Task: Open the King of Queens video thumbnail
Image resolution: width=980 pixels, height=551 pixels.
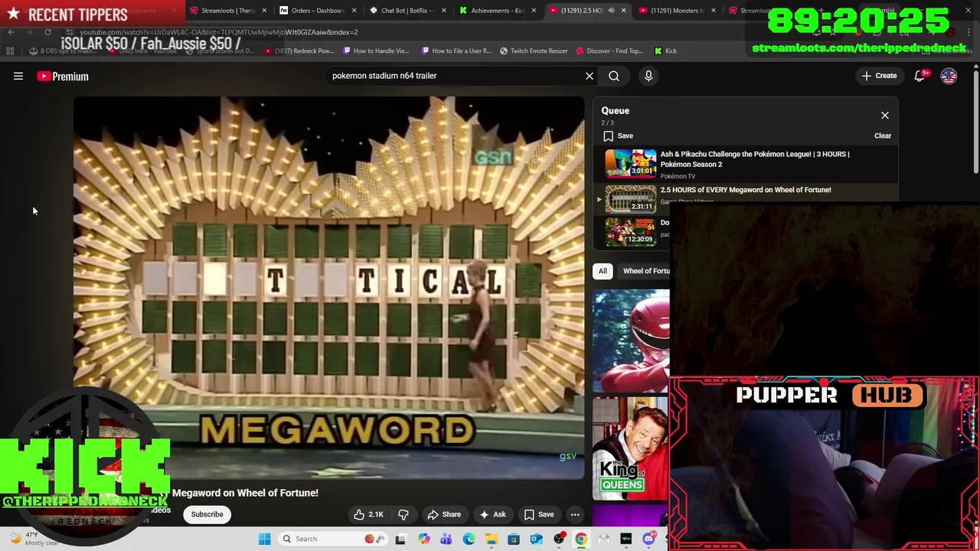Action: point(631,448)
